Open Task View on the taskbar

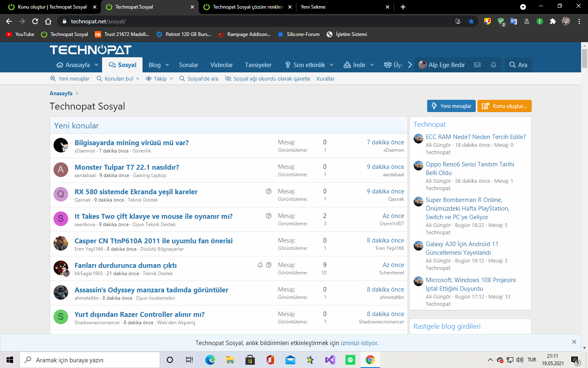pos(189,360)
